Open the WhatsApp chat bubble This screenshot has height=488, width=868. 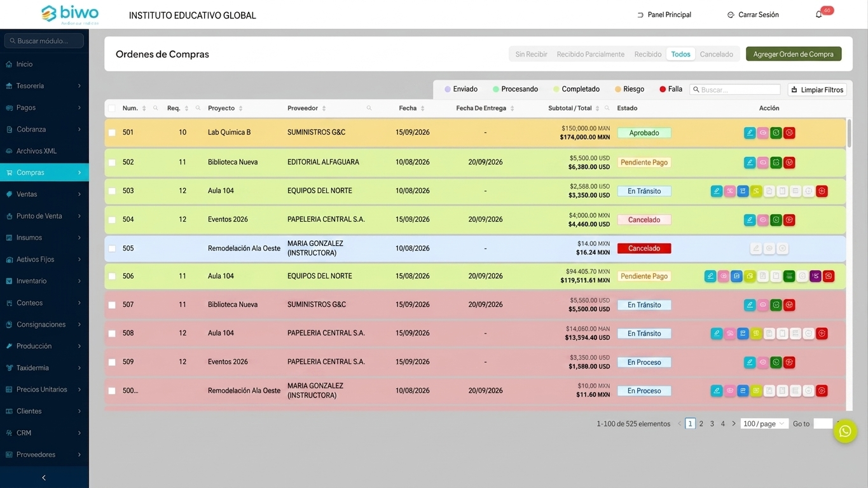tap(845, 431)
